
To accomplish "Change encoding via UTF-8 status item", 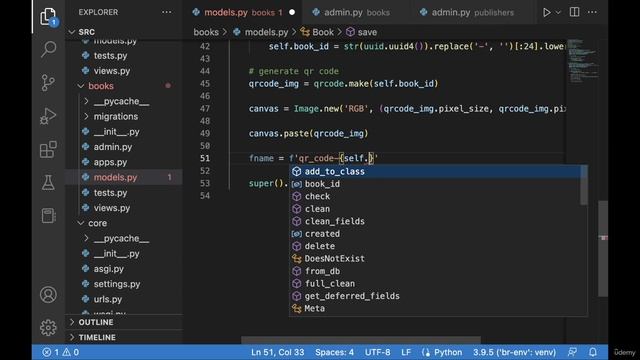I will [377, 352].
